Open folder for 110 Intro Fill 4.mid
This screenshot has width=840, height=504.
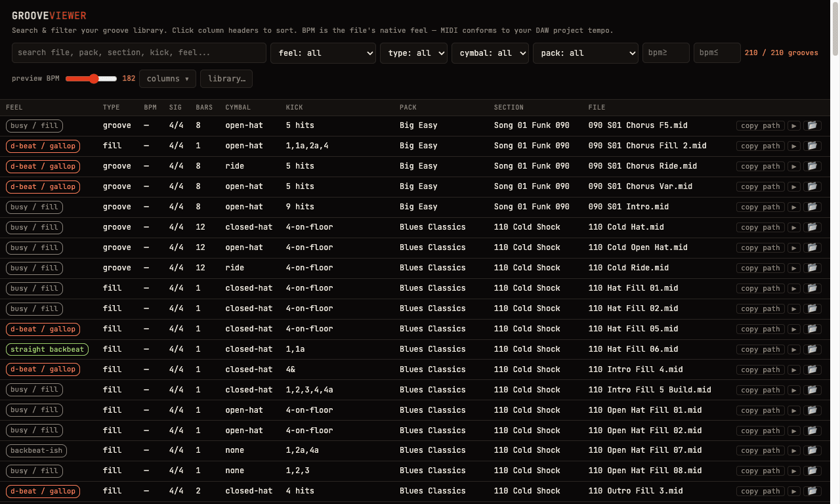tap(812, 370)
